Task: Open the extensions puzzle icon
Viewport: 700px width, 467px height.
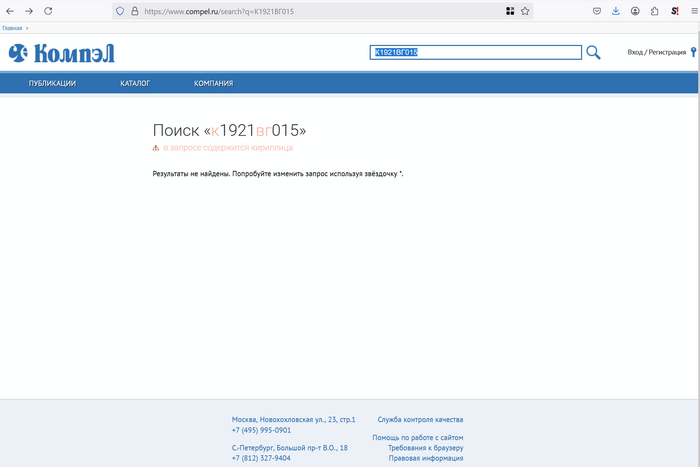Action: point(654,11)
